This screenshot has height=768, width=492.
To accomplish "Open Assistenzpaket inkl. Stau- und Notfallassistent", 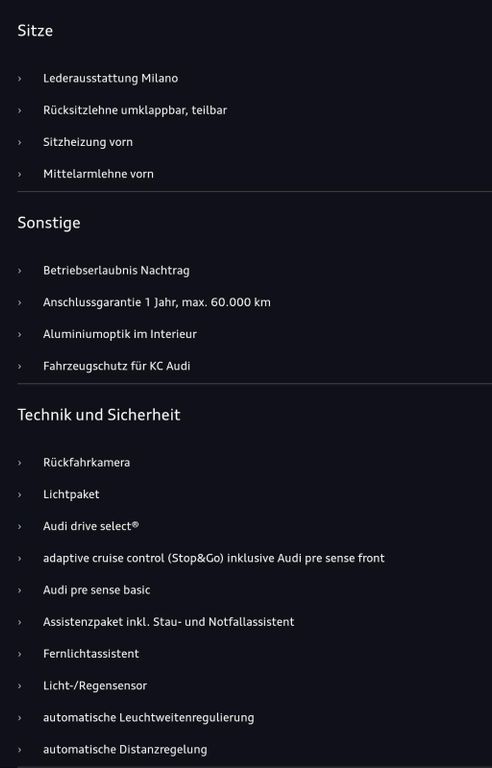I will [169, 622].
